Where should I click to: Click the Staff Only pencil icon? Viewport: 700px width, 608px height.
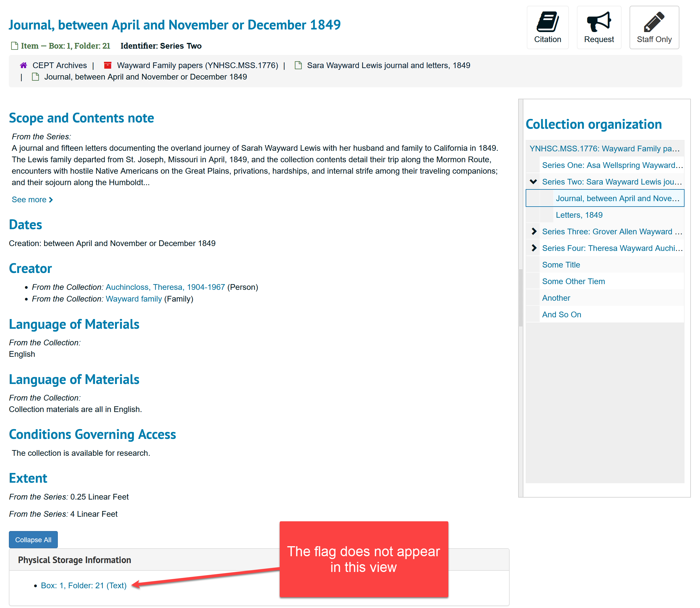pyautogui.click(x=654, y=22)
